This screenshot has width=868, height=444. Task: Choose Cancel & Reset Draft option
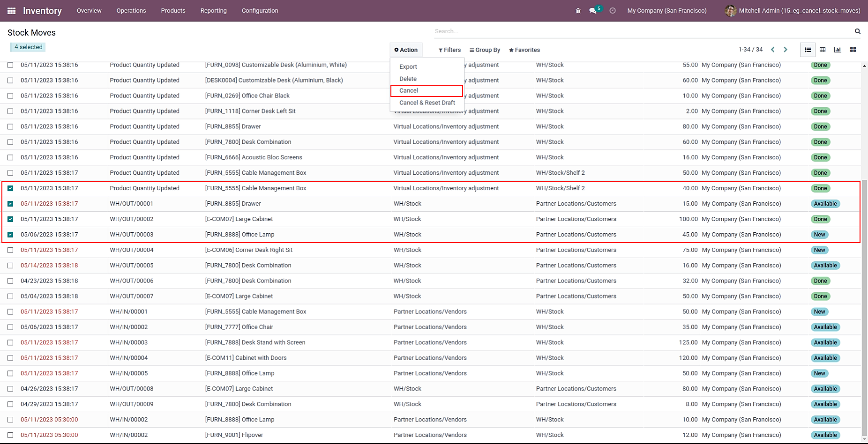(x=427, y=103)
